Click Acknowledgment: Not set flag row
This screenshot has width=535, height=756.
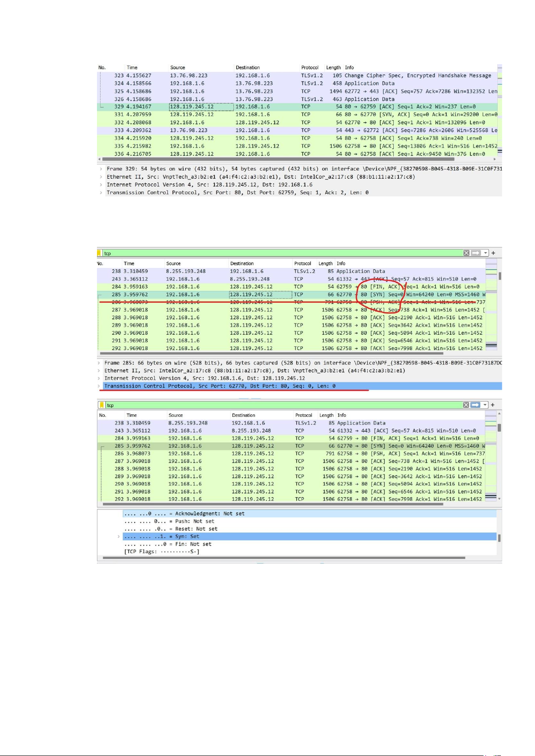pyautogui.click(x=310, y=514)
